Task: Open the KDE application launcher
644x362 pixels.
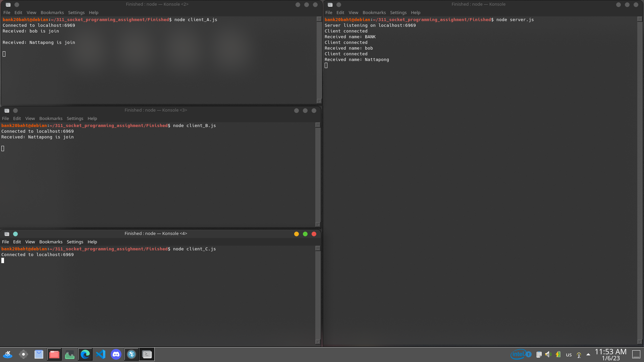Action: 7,354
